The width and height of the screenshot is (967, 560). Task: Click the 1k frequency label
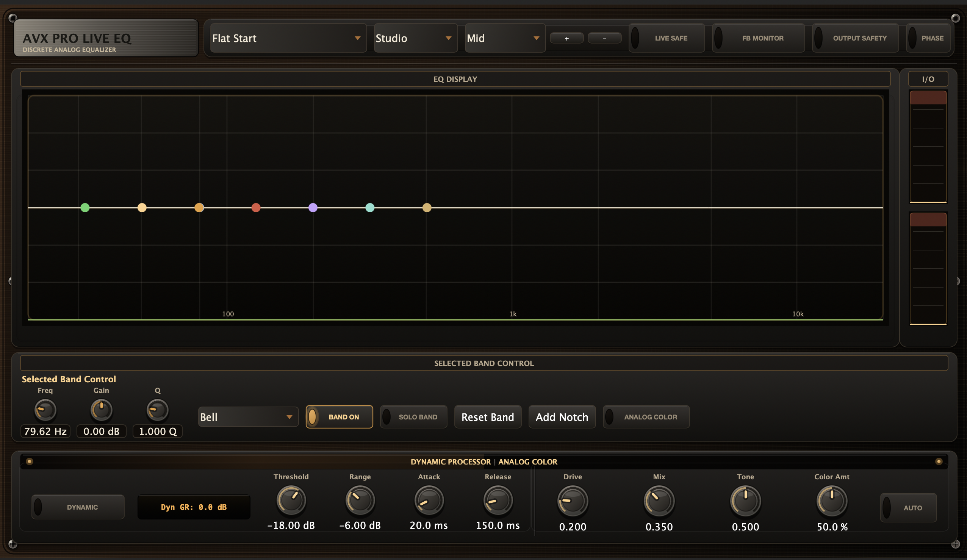click(x=513, y=314)
